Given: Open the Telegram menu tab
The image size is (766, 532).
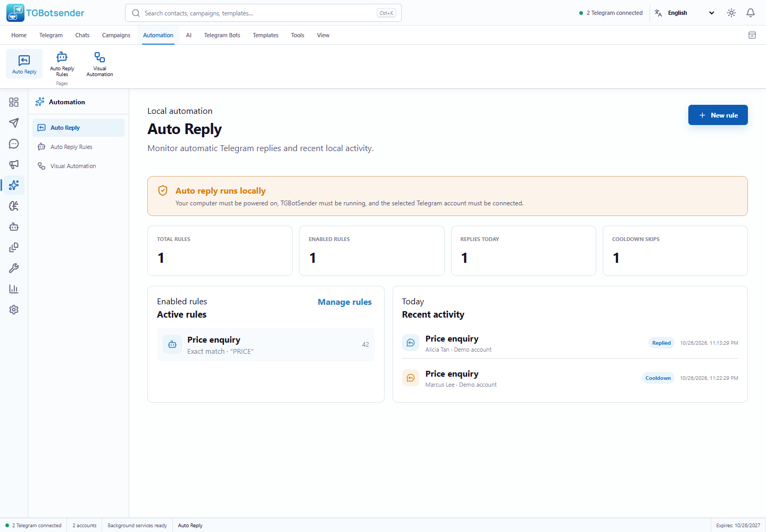Looking at the screenshot, I should click(51, 35).
